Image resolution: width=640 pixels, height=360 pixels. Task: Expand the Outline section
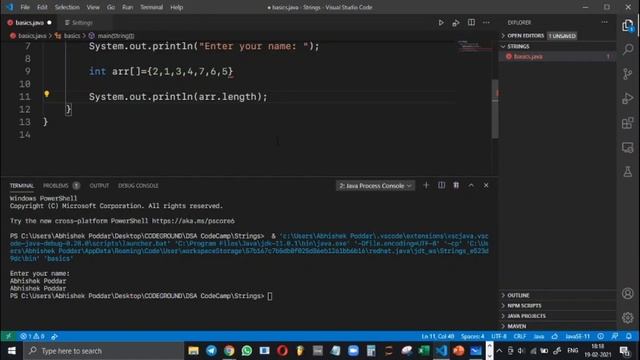point(557,295)
